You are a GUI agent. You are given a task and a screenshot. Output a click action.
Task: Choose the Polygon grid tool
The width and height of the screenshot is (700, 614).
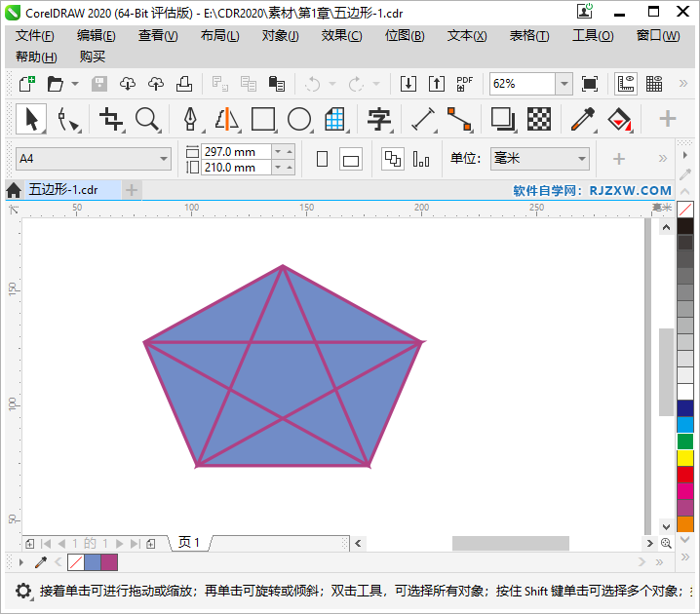coord(334,119)
